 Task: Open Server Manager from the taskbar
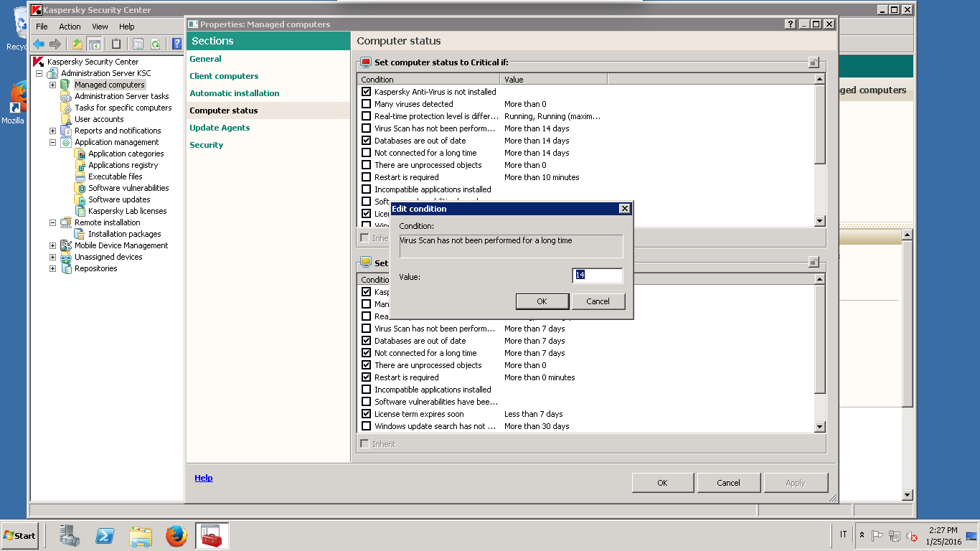coord(70,536)
